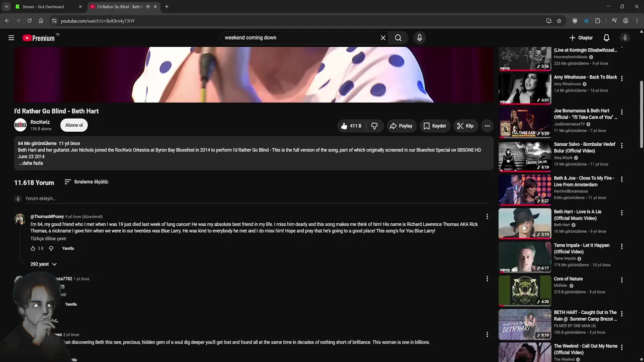The width and height of the screenshot is (644, 362).
Task: Open the Oluştur create button
Action: [581, 38]
